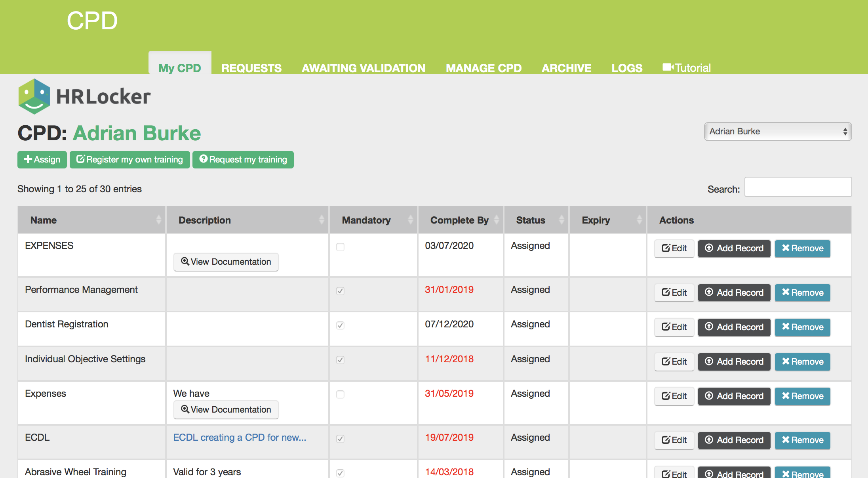
Task: Toggle Mandatory checkbox for Performance Management
Action: point(340,291)
